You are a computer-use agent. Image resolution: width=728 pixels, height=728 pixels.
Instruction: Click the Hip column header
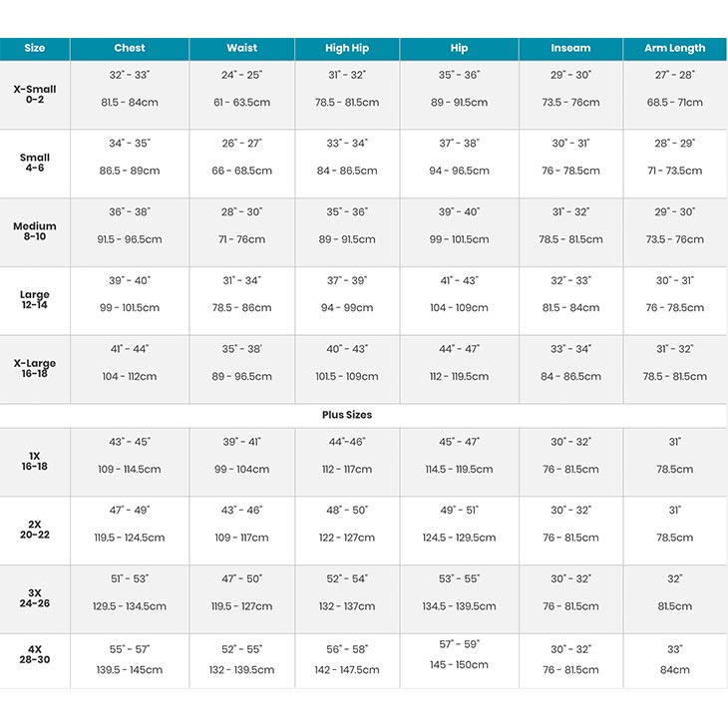click(x=459, y=48)
